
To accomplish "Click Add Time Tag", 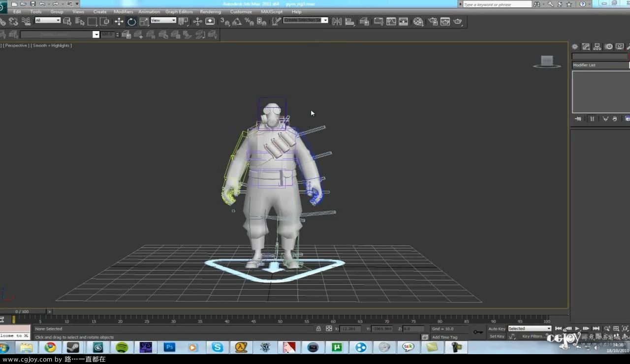I will coord(445,337).
